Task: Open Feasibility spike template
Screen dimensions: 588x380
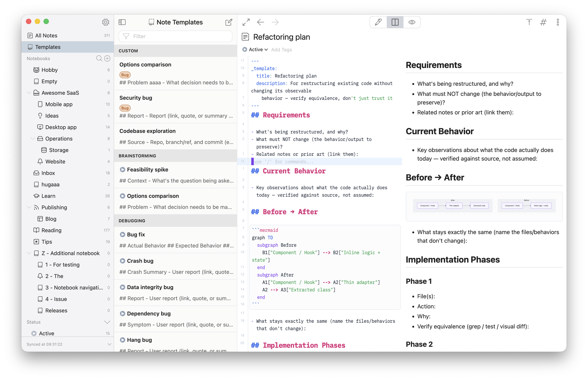Action: coord(176,175)
